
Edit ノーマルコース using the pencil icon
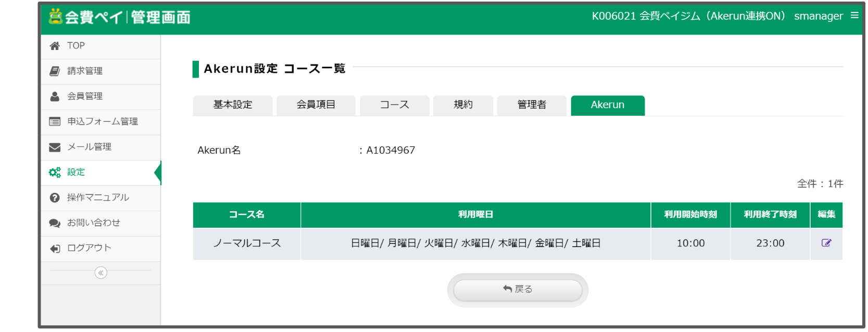coord(826,243)
